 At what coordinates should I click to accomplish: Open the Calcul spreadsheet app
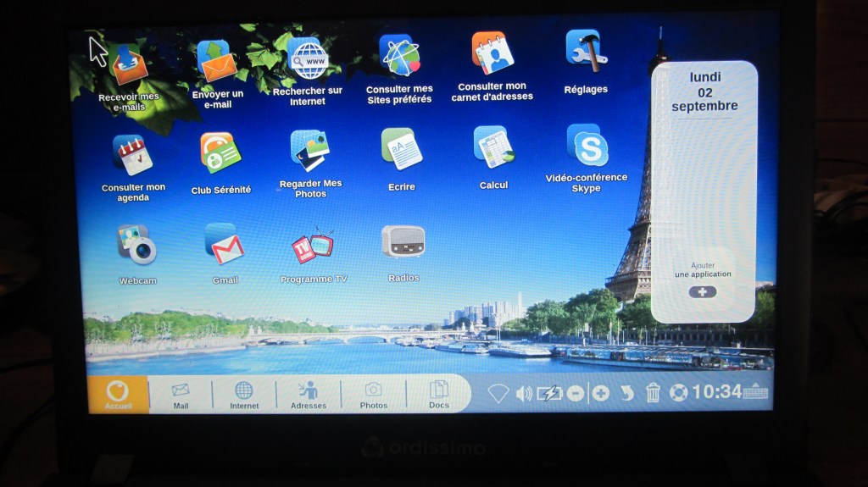click(x=493, y=147)
